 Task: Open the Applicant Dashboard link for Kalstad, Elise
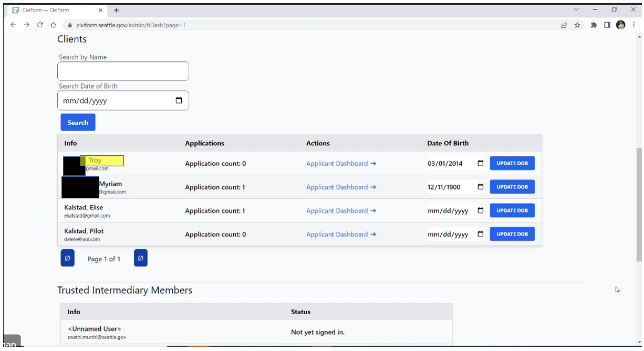tap(340, 210)
